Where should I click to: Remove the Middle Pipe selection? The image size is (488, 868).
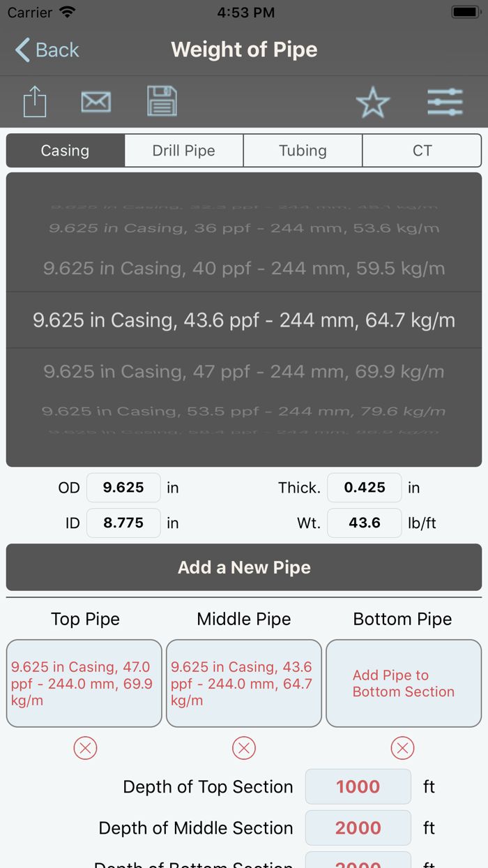coord(243,747)
